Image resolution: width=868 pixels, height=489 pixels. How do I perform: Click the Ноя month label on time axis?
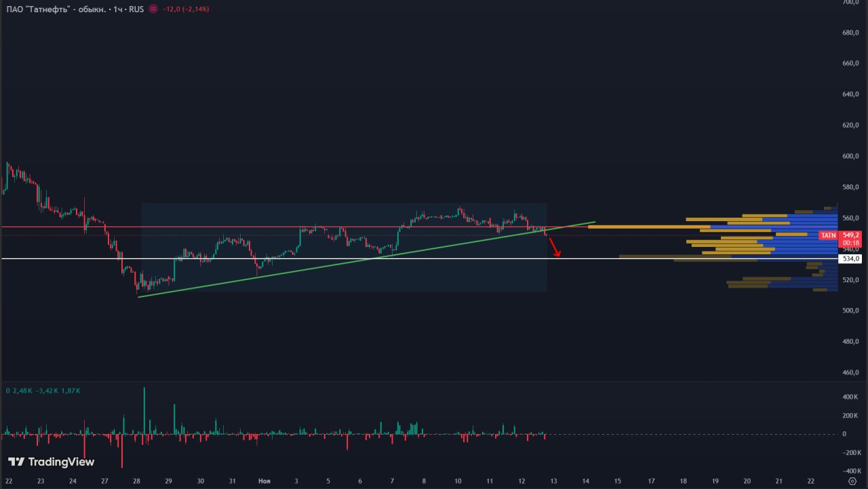pos(264,481)
